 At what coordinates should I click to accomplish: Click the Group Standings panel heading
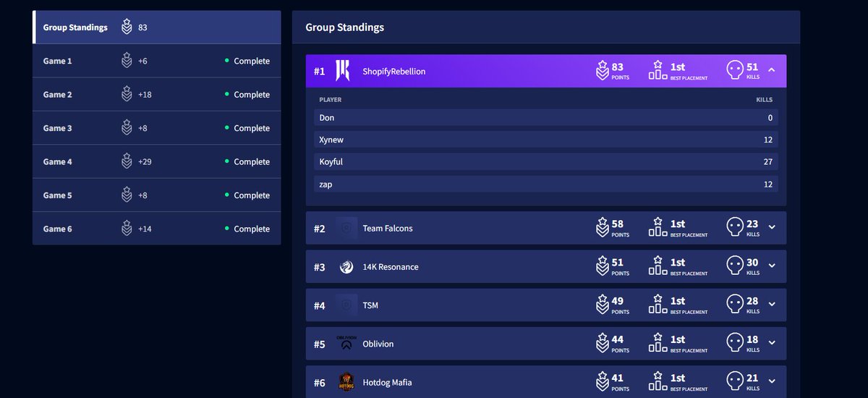pyautogui.click(x=345, y=27)
